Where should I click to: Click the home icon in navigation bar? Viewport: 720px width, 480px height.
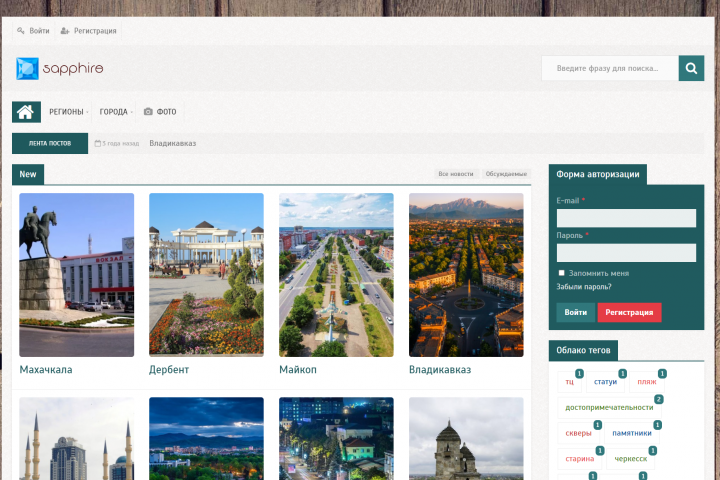click(26, 112)
